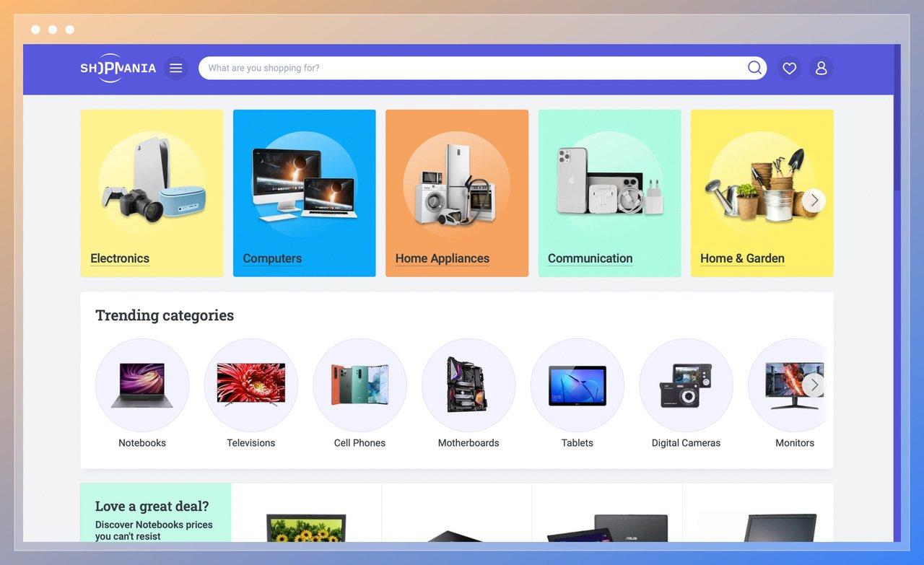Select the Monitors trending category circle
This screenshot has width=924, height=565.
794,385
